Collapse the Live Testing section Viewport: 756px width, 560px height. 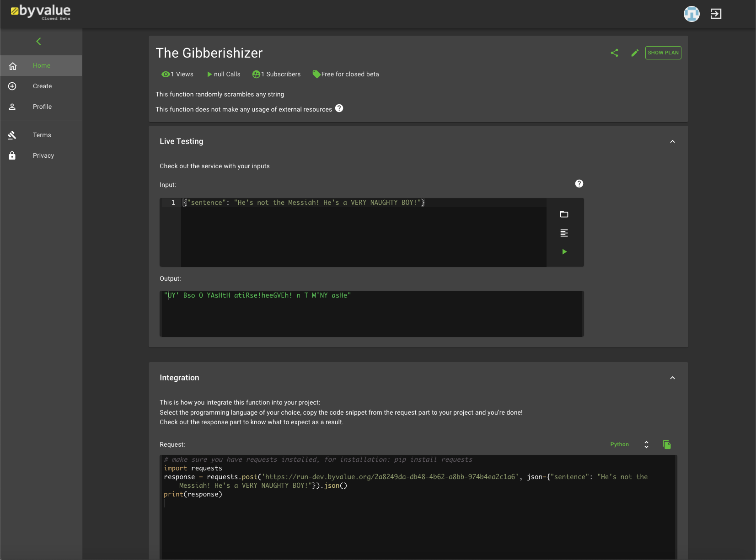coord(672,141)
